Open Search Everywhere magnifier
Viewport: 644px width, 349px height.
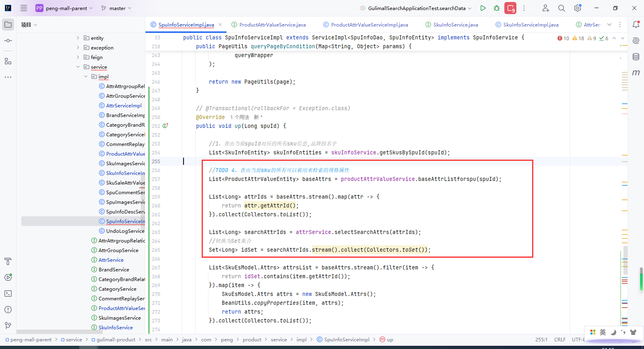click(561, 8)
